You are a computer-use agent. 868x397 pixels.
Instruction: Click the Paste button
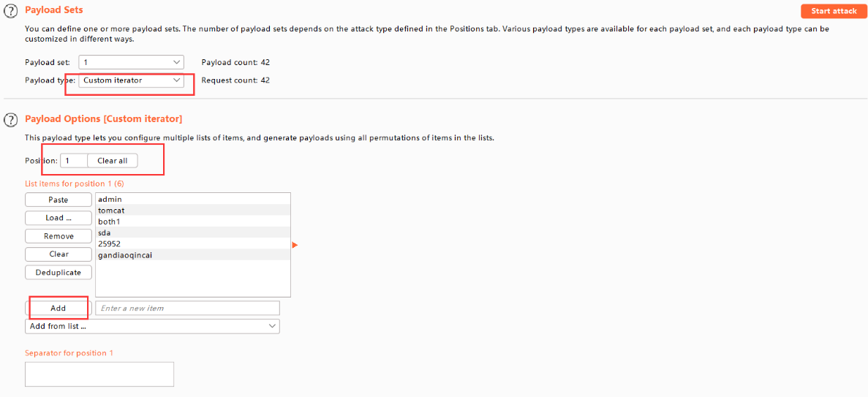pyautogui.click(x=59, y=200)
